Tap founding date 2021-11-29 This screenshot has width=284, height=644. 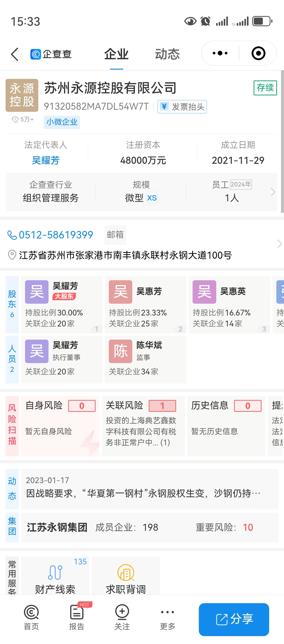tap(238, 160)
